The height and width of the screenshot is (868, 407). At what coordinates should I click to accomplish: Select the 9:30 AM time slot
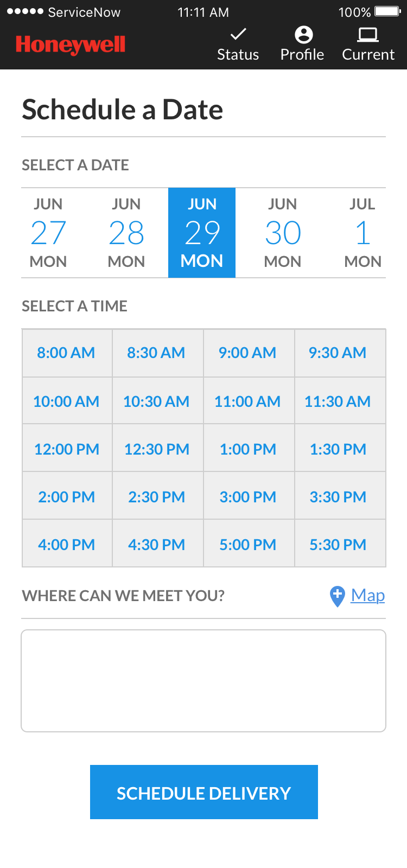pyautogui.click(x=338, y=353)
